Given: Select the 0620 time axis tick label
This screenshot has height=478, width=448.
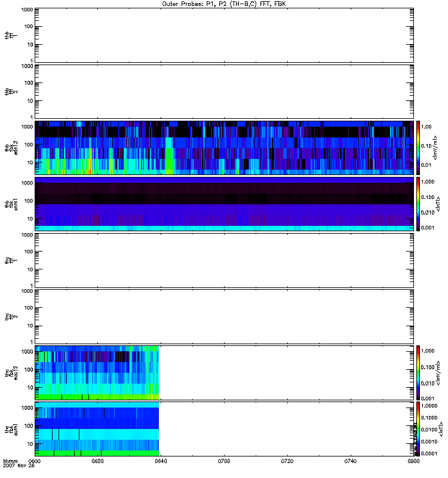Looking at the screenshot, I should [x=98, y=462].
